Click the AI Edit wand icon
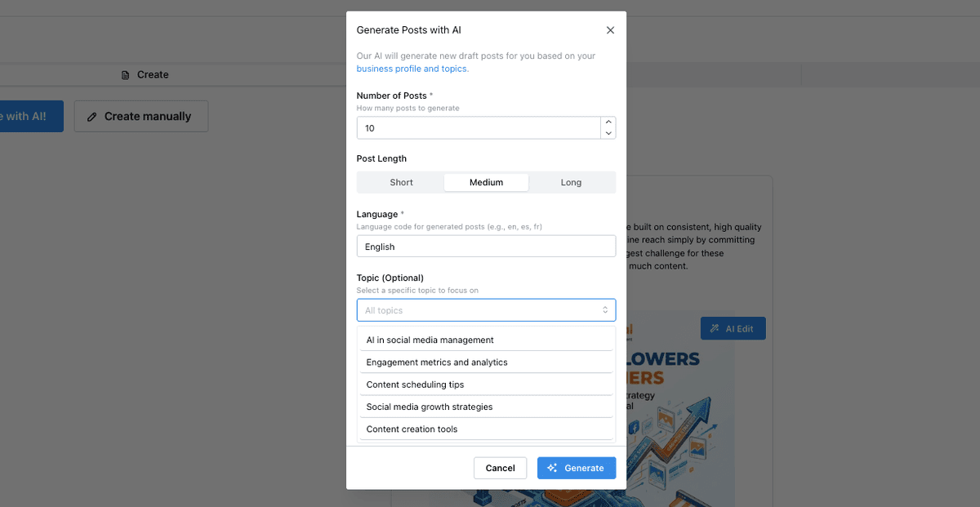 pyautogui.click(x=715, y=328)
